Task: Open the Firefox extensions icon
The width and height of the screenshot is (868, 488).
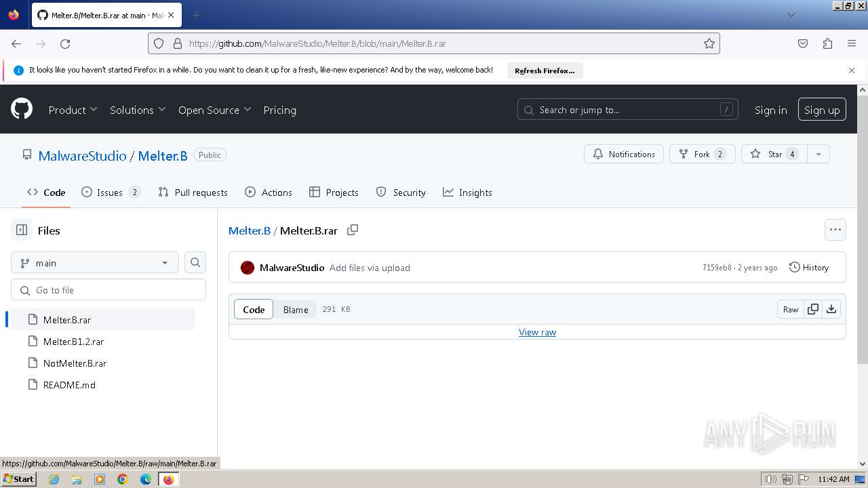Action: pyautogui.click(x=827, y=43)
